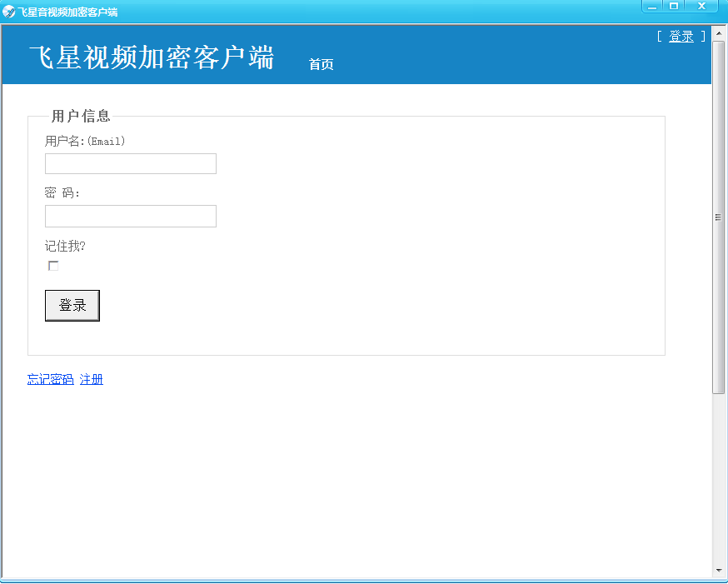The height and width of the screenshot is (584, 728).
Task: Click the 飞星视频加密客户端 header title
Action: click(152, 57)
